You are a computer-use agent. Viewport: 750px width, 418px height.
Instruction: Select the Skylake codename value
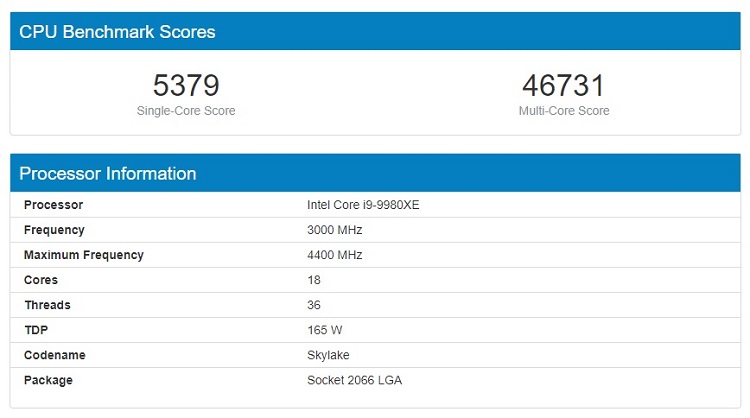click(x=328, y=355)
